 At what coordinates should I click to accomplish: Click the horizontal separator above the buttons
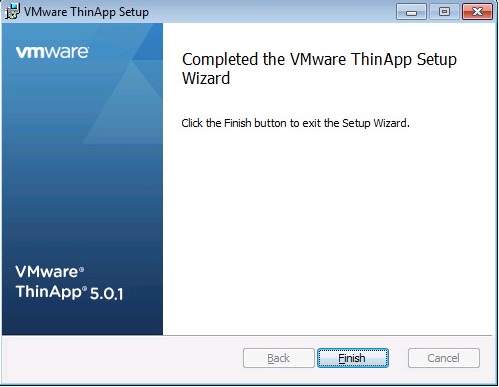point(247,335)
